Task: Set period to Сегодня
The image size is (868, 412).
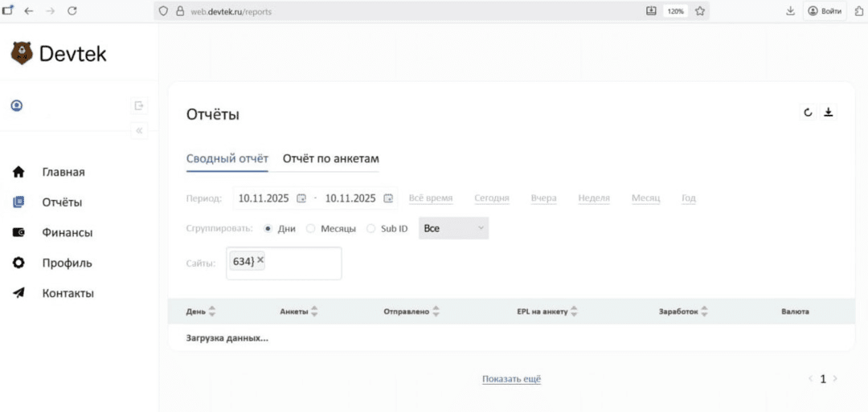Action: 492,198
